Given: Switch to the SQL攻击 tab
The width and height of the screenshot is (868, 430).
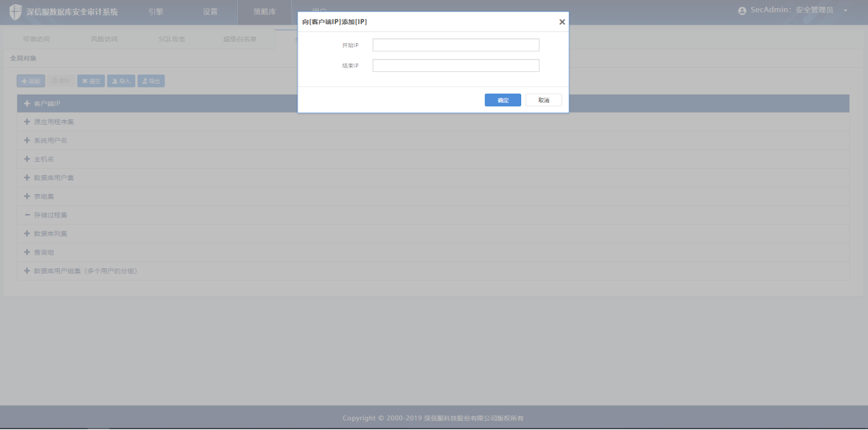Looking at the screenshot, I should [x=172, y=39].
